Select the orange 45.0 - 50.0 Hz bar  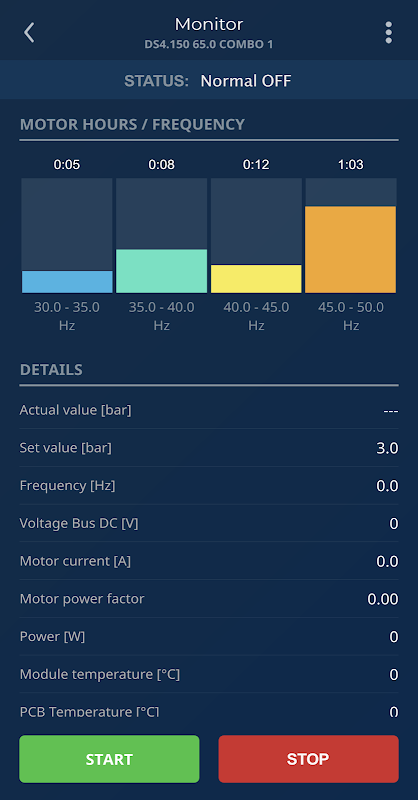click(x=351, y=249)
